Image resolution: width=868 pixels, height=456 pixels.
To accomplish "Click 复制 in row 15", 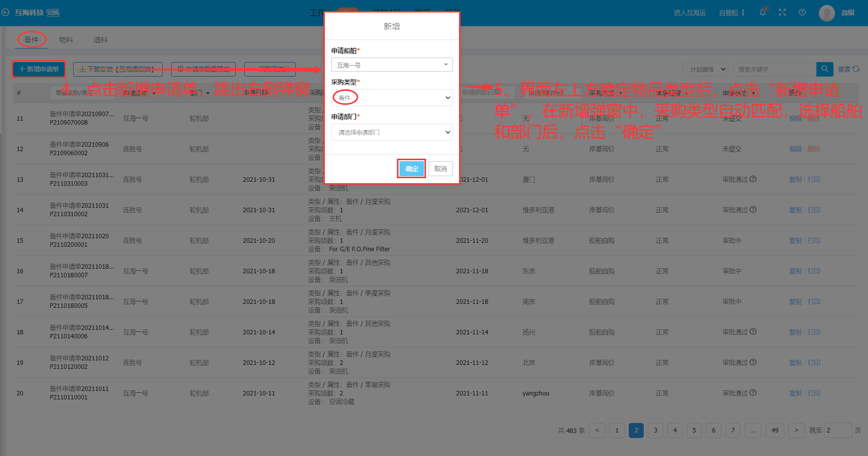I will click(795, 240).
